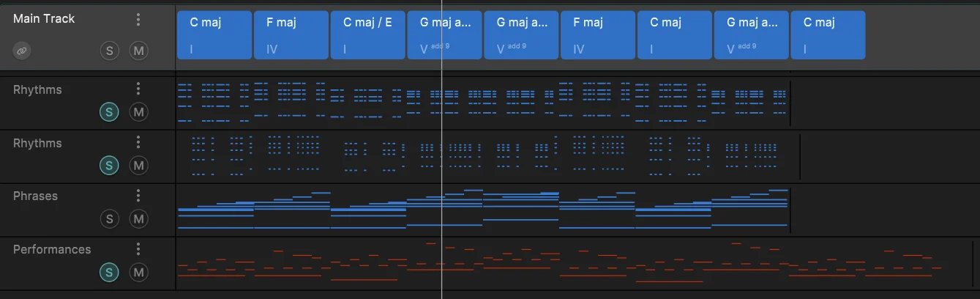Image resolution: width=980 pixels, height=299 pixels.
Task: Click the link icon on Main Track
Action: pos(22,51)
